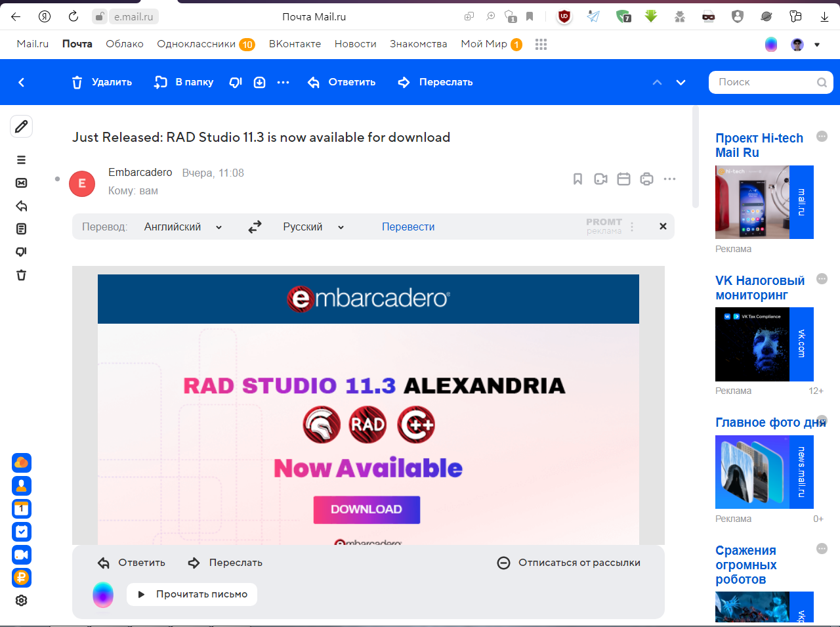Open the Mail.ru portal link
Screen dimensions: 840x627
click(x=33, y=44)
